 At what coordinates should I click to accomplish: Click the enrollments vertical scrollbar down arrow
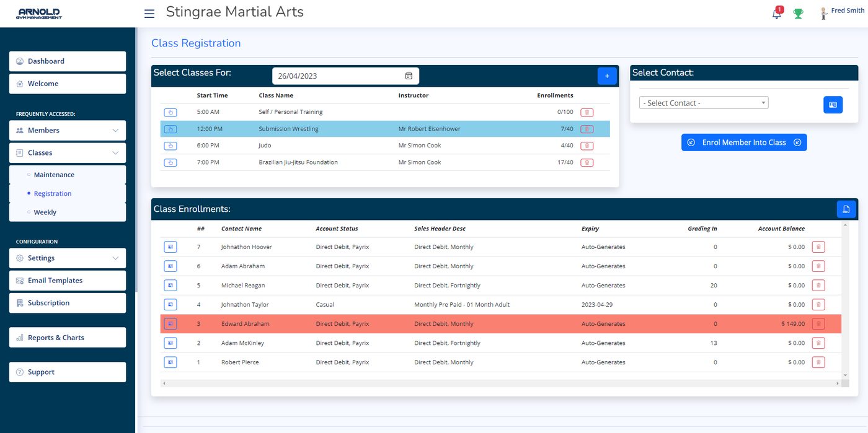pyautogui.click(x=845, y=375)
